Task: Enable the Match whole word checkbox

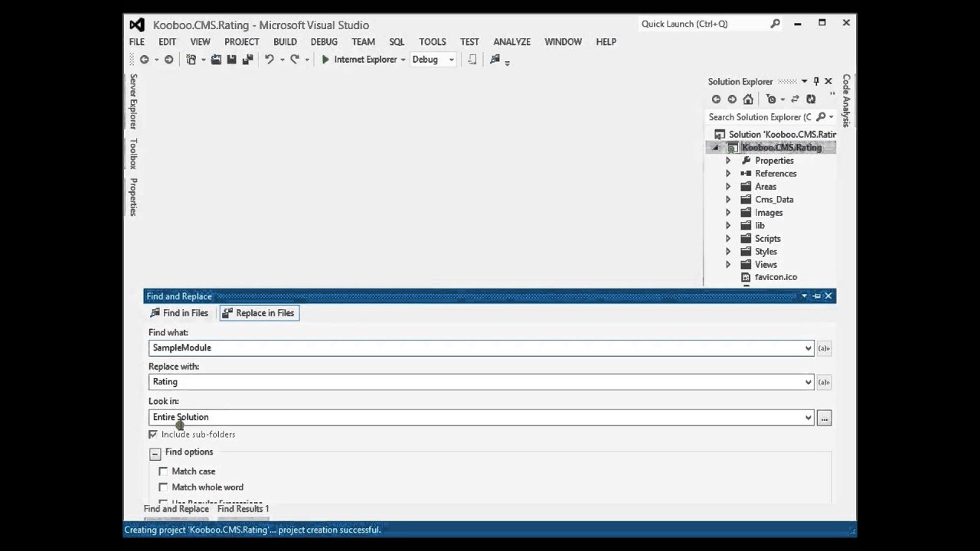Action: point(163,487)
